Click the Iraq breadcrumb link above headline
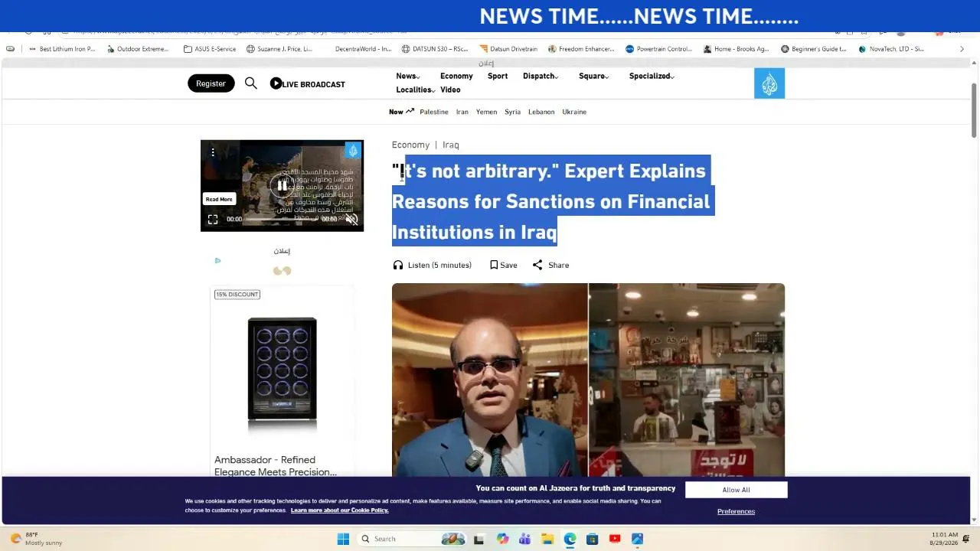 coord(451,145)
